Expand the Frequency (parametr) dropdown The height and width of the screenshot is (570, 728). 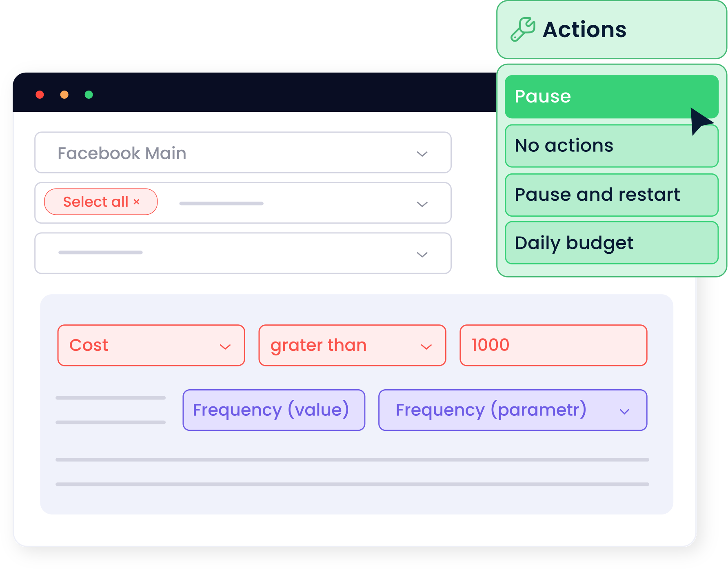coord(513,410)
